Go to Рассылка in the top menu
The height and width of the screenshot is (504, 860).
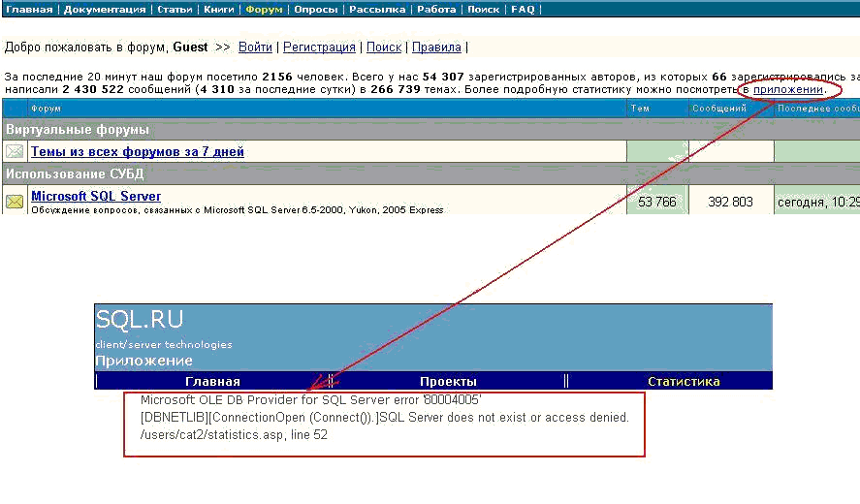pos(378,10)
